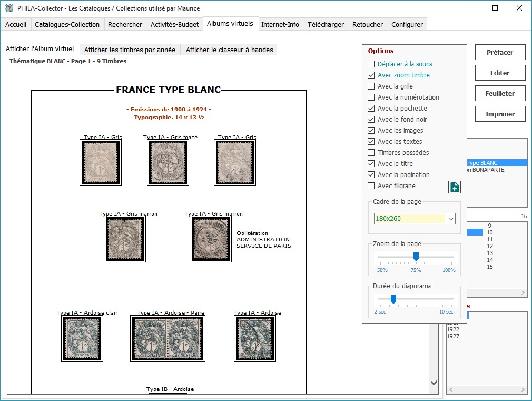
Task: Toggle Avec la numérotation checkbox
Action: [371, 97]
